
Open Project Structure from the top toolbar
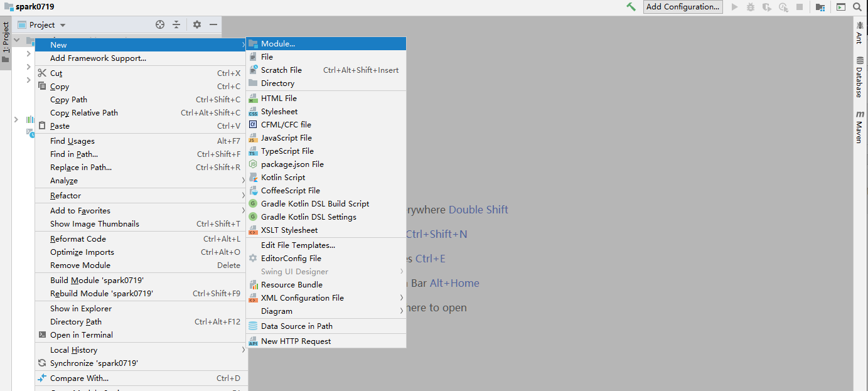tap(820, 7)
